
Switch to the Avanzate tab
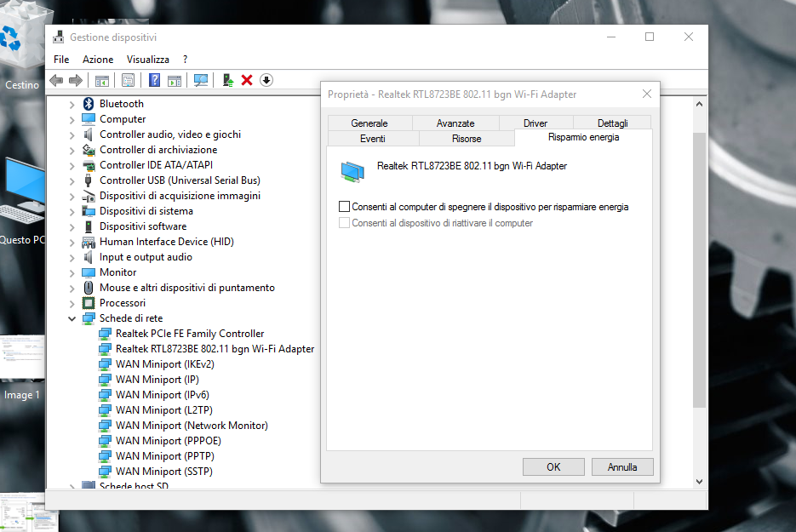point(455,123)
